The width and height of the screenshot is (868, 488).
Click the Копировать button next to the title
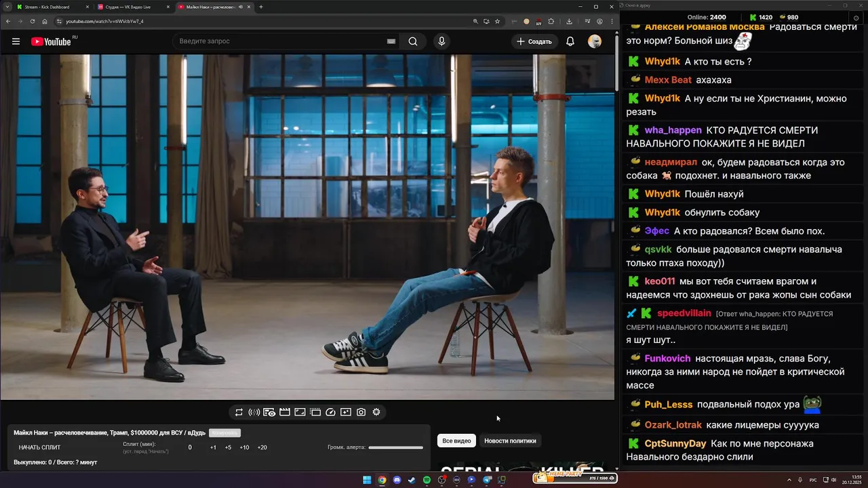[224, 433]
